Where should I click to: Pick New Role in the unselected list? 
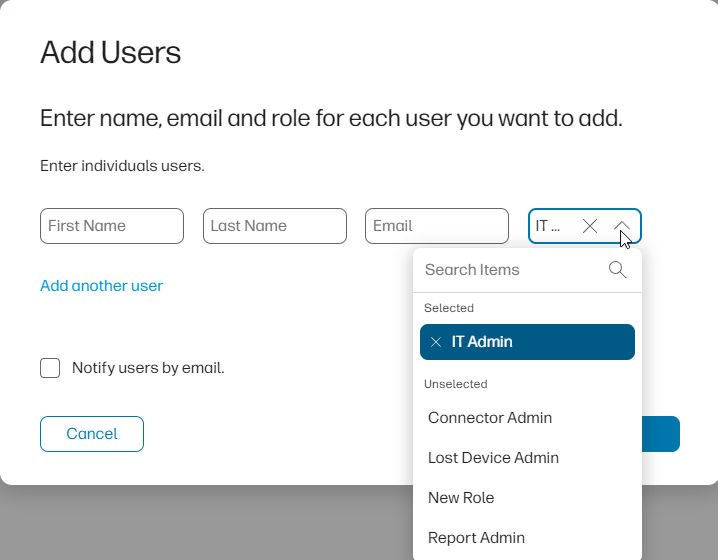click(461, 498)
